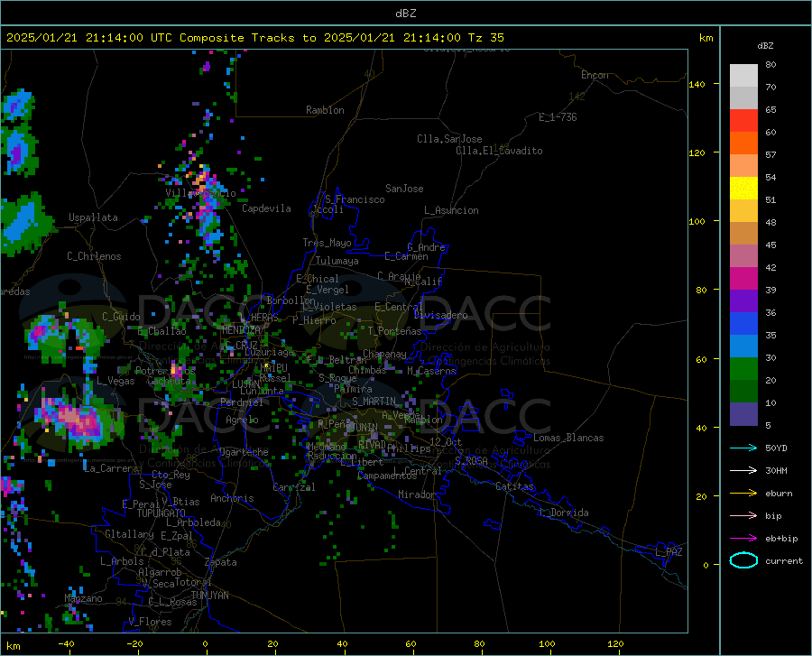Click the TUNUYAN label
812x656 pixels.
(209, 596)
